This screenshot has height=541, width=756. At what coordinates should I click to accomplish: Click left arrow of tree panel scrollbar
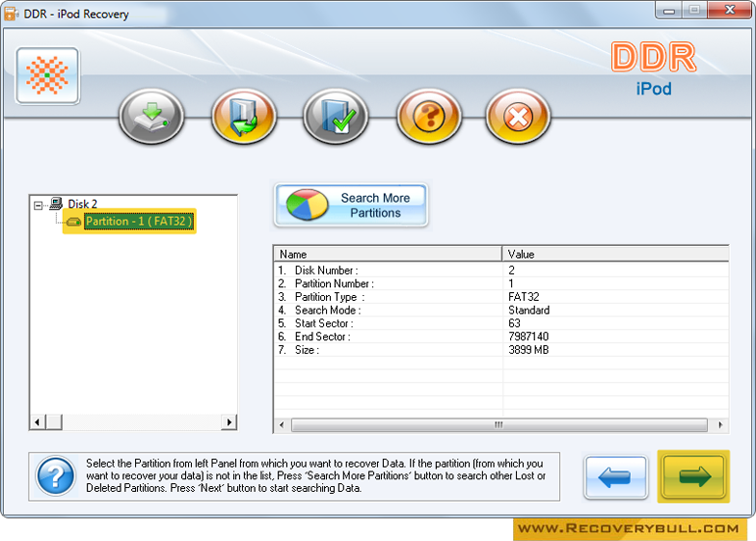(37, 422)
